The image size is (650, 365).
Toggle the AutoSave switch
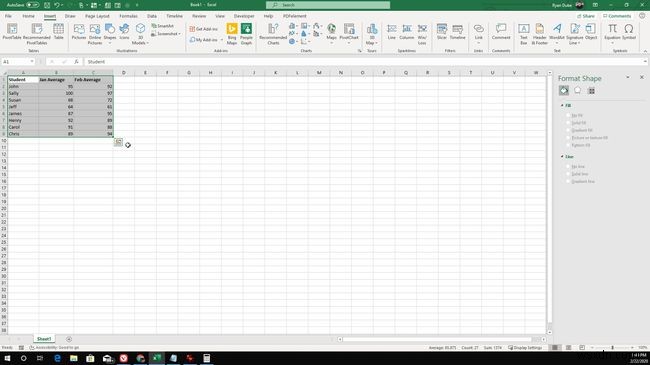[32, 5]
